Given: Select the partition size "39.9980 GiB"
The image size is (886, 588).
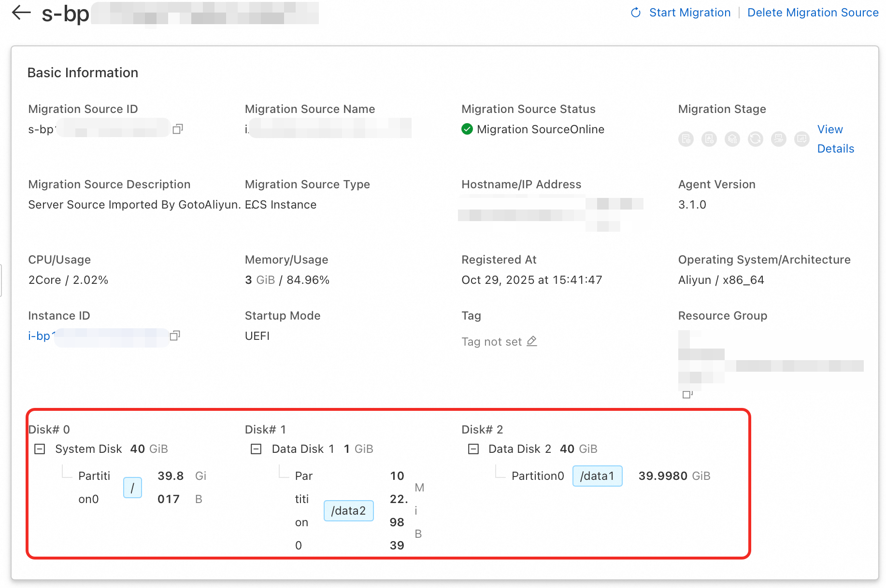Looking at the screenshot, I should tap(674, 476).
